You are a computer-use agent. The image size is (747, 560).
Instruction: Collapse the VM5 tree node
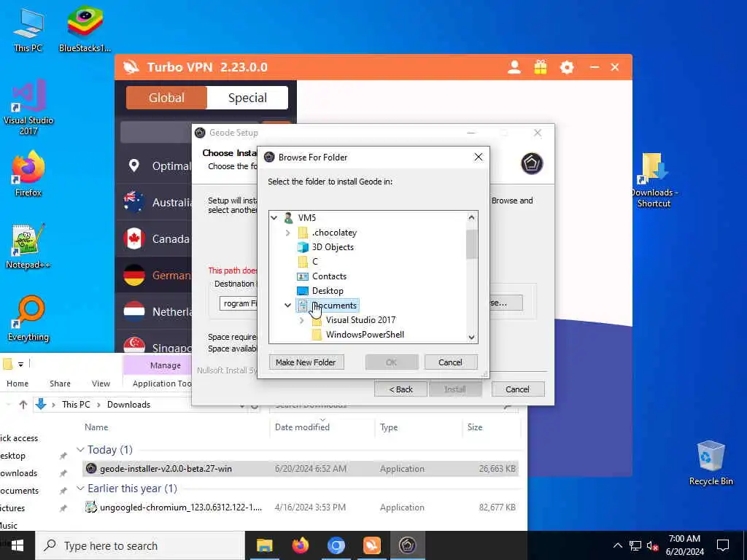[274, 218]
